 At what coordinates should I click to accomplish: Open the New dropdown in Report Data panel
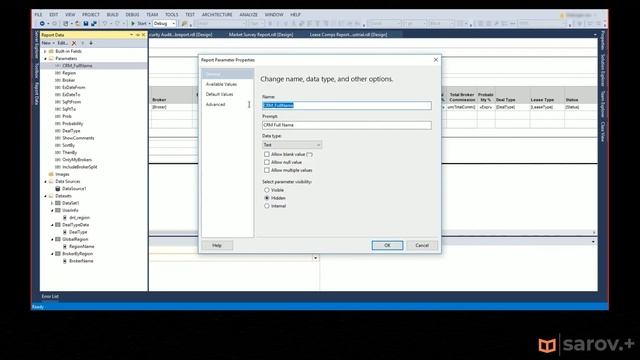48,43
